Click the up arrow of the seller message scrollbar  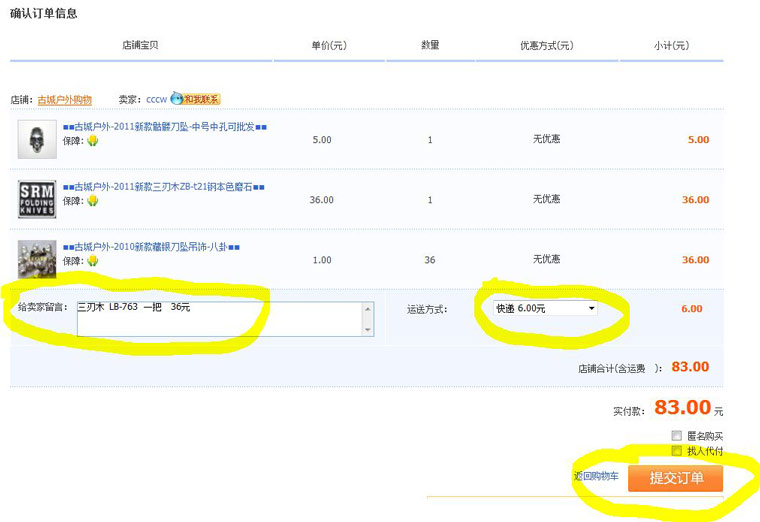click(369, 306)
